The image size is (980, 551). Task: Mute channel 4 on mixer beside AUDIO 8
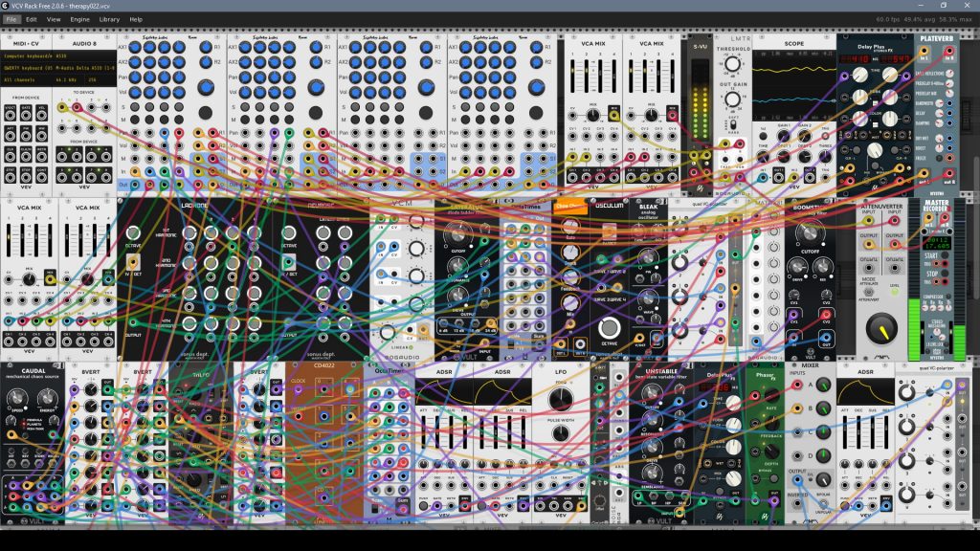pyautogui.click(x=179, y=120)
